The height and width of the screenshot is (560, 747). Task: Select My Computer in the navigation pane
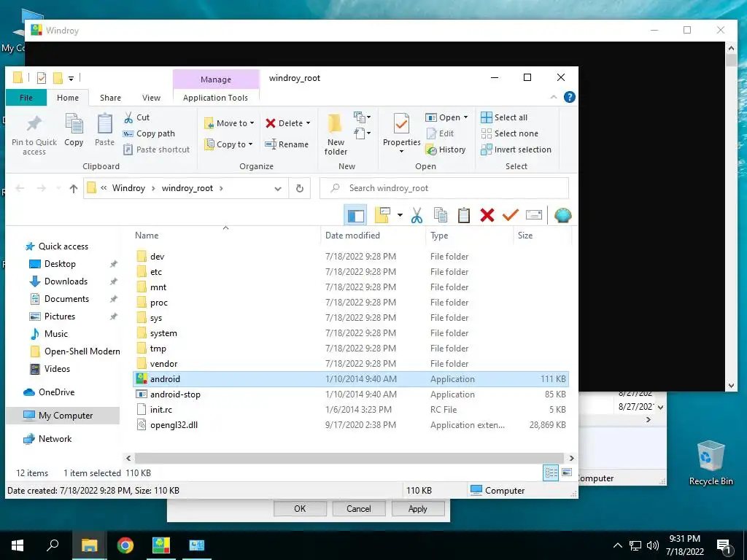(x=63, y=416)
